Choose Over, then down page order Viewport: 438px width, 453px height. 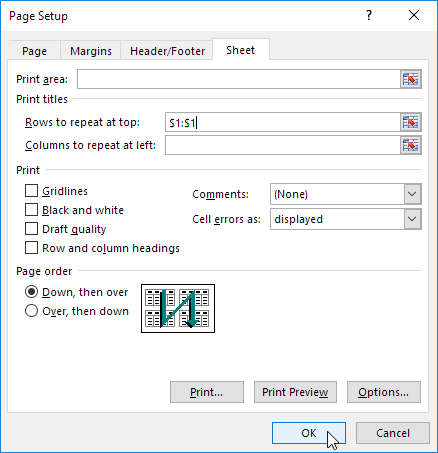point(31,311)
